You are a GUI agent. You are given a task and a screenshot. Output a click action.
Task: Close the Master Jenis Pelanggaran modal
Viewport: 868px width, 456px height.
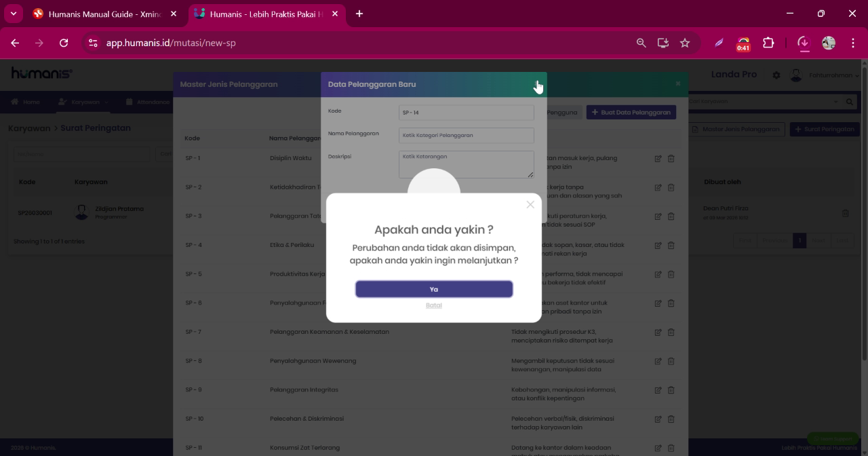tap(677, 84)
